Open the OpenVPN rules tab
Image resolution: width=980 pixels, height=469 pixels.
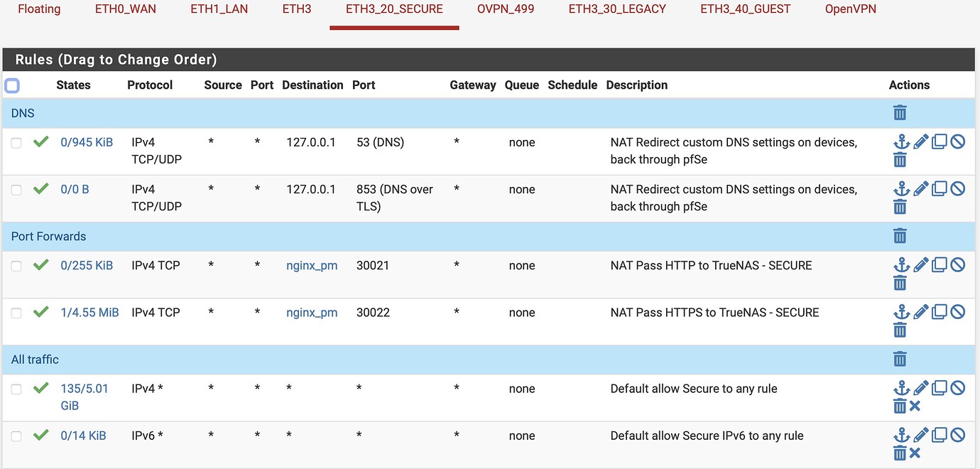(850, 9)
